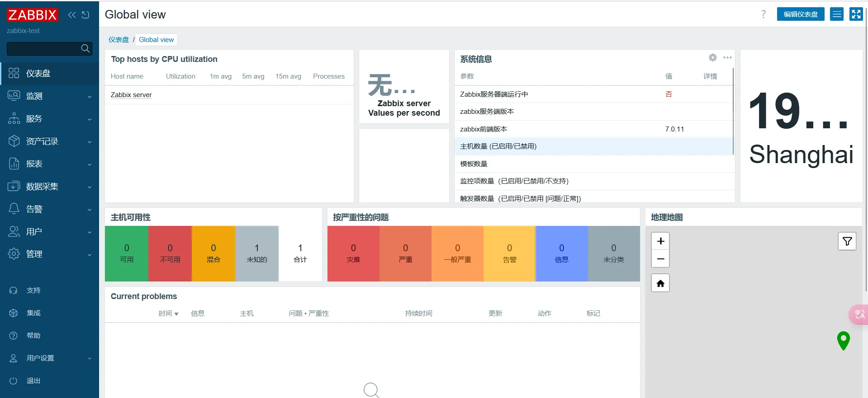Click the 系统信息 widget gear icon
This screenshot has width=868, height=398.
pyautogui.click(x=713, y=58)
